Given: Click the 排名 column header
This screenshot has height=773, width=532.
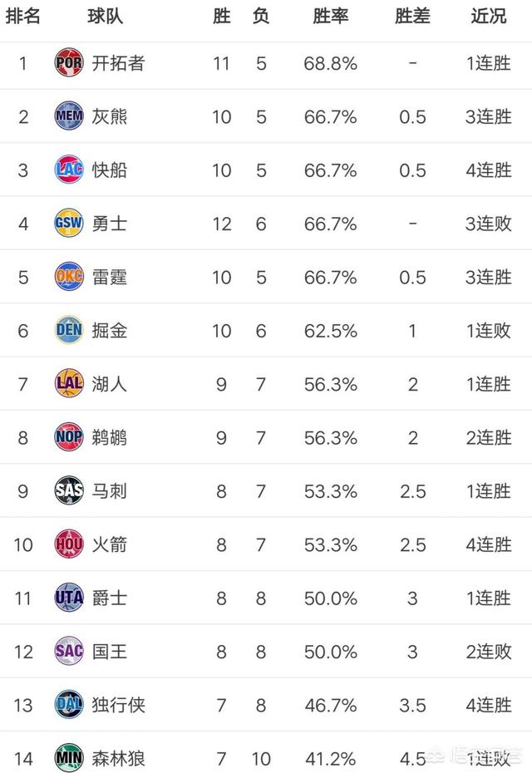Looking at the screenshot, I should coord(23,17).
